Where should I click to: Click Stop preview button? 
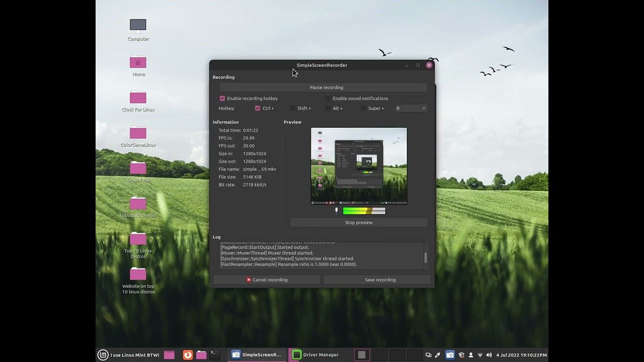[x=359, y=222]
